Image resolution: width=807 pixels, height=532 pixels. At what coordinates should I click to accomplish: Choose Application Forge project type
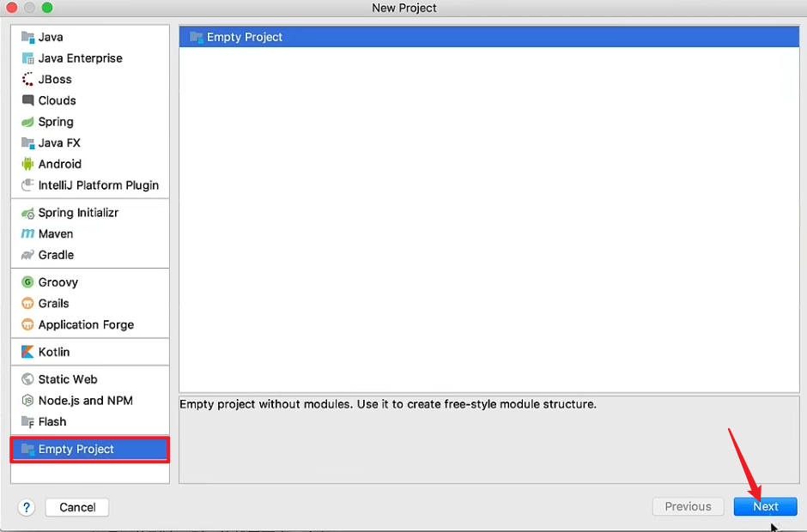pyautogui.click(x=90, y=325)
